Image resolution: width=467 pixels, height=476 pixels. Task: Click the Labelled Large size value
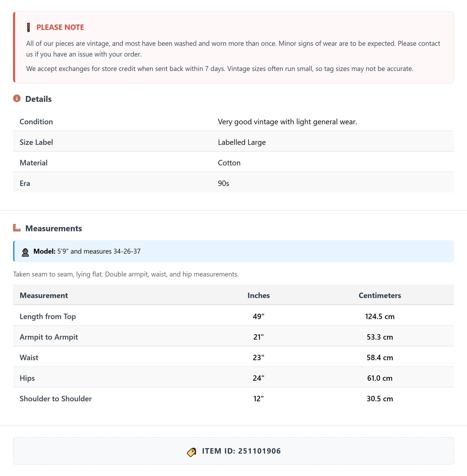242,142
